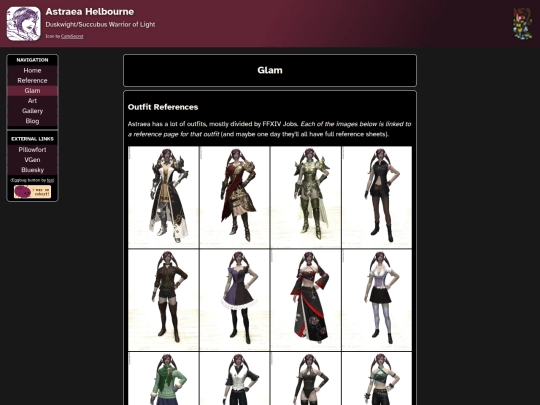Visit the VGen external link
Viewport: 540px width, 405px height.
coord(32,160)
